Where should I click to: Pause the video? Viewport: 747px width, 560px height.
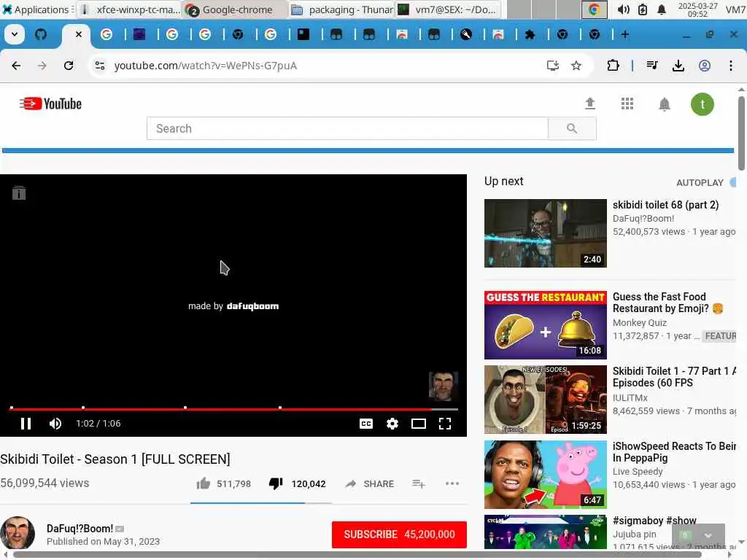point(26,424)
